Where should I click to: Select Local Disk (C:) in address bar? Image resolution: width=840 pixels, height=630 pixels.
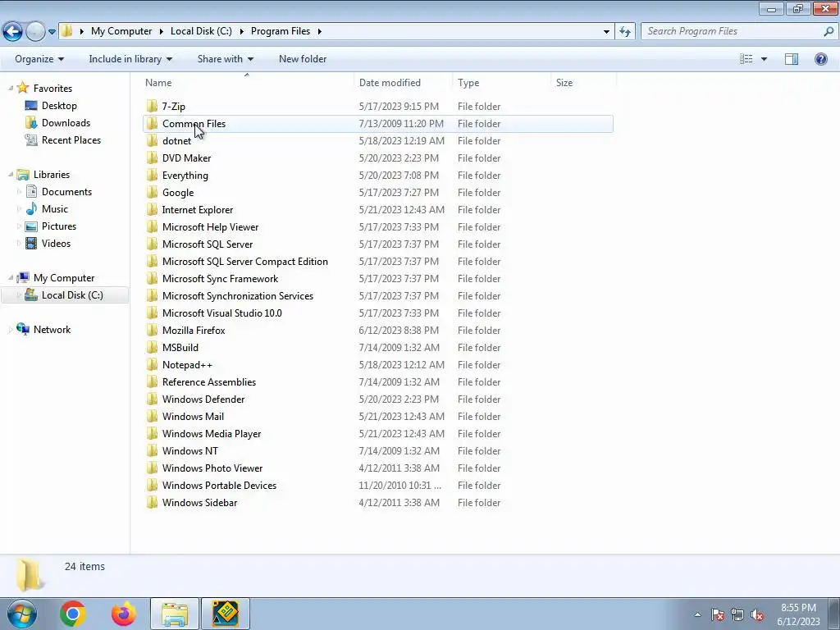201,31
